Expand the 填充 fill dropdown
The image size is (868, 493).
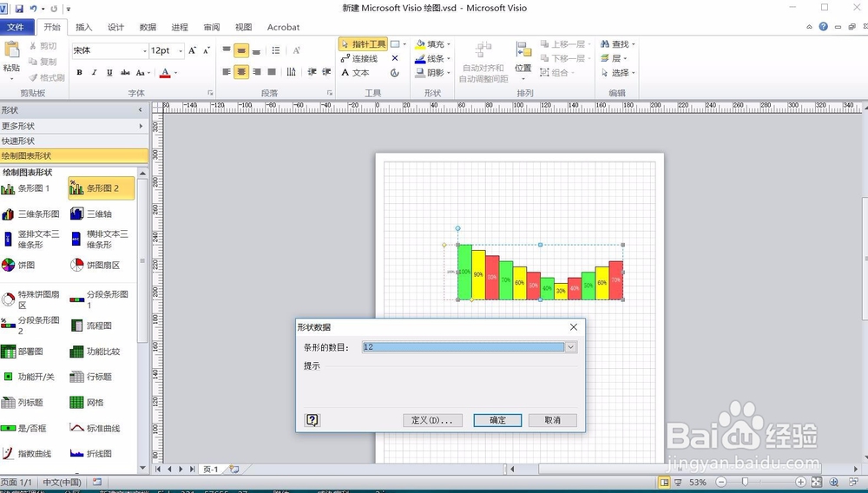tap(449, 44)
